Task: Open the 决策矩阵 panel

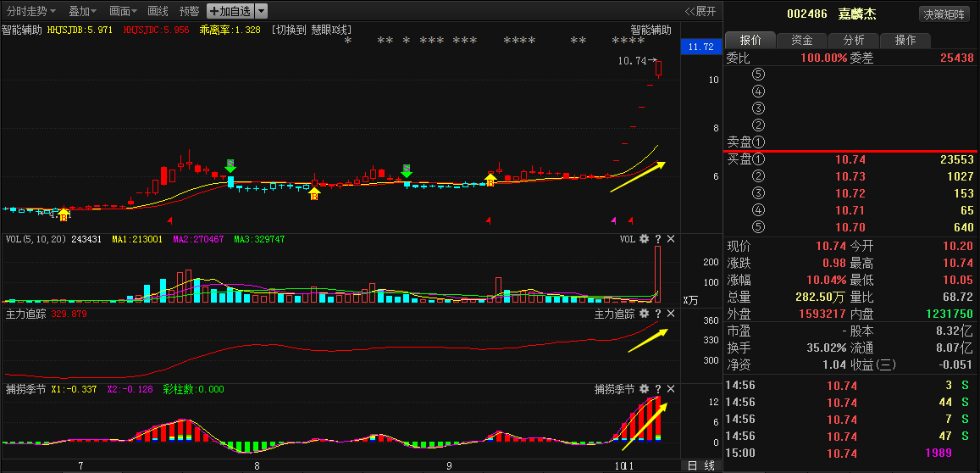Action: (944, 14)
